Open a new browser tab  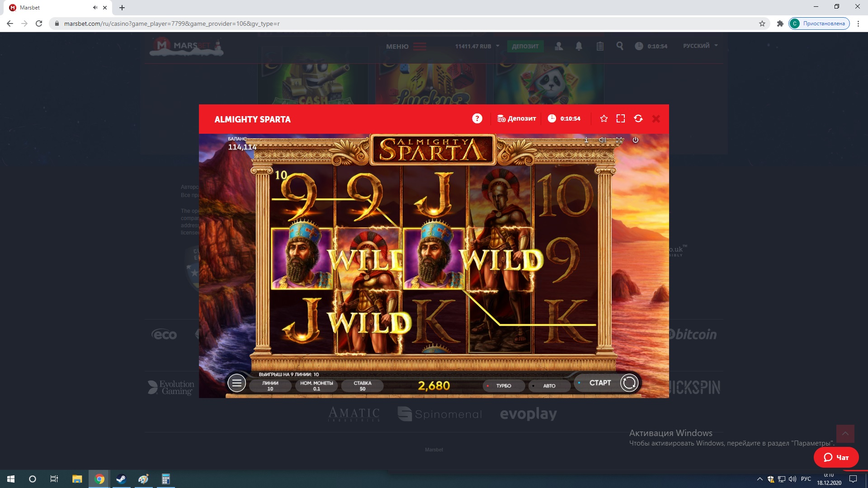point(122,8)
